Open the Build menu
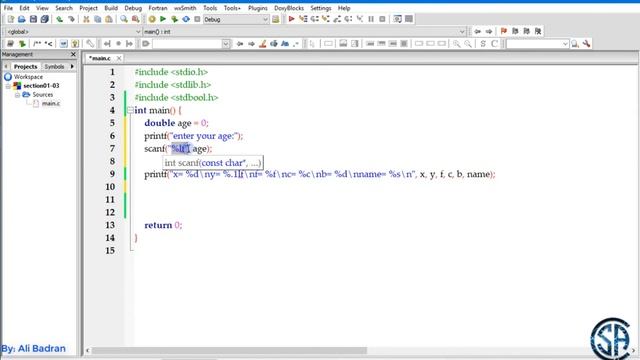Image resolution: width=640 pixels, height=360 pixels. 111,8
